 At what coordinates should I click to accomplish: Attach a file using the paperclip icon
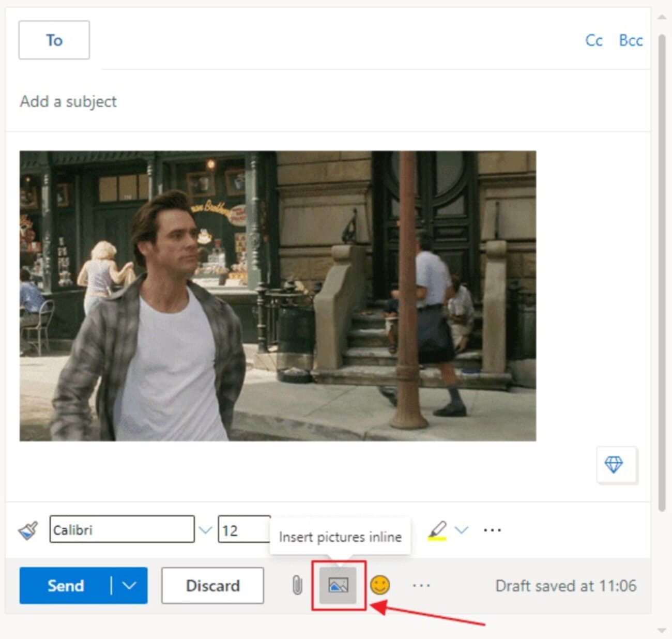pyautogui.click(x=297, y=586)
